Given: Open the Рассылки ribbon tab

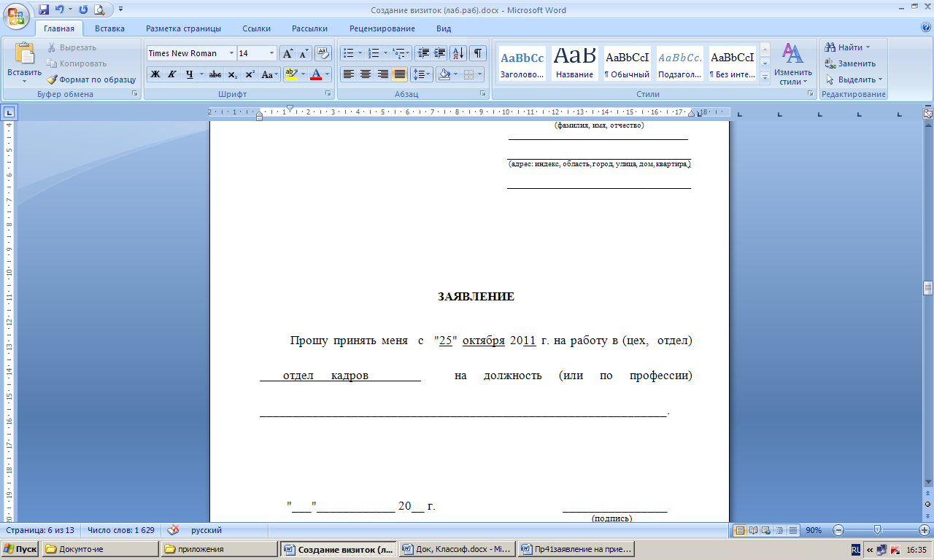Looking at the screenshot, I should (309, 28).
